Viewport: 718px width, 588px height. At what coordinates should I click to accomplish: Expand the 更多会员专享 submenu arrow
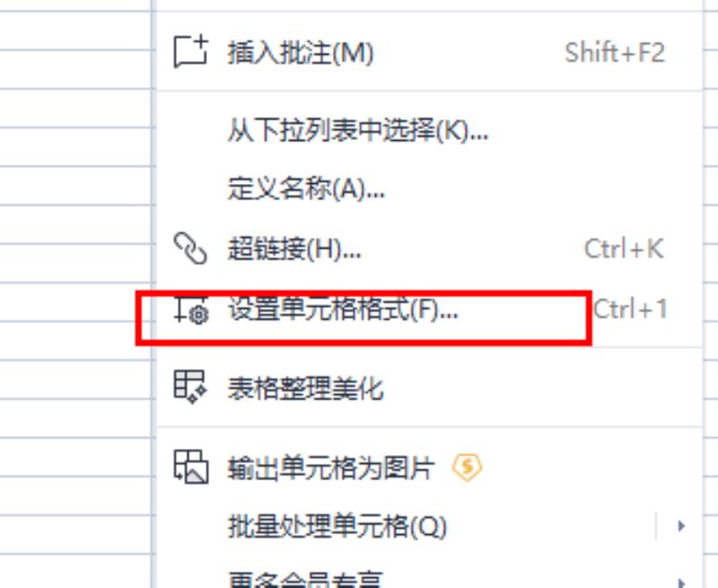click(x=681, y=583)
